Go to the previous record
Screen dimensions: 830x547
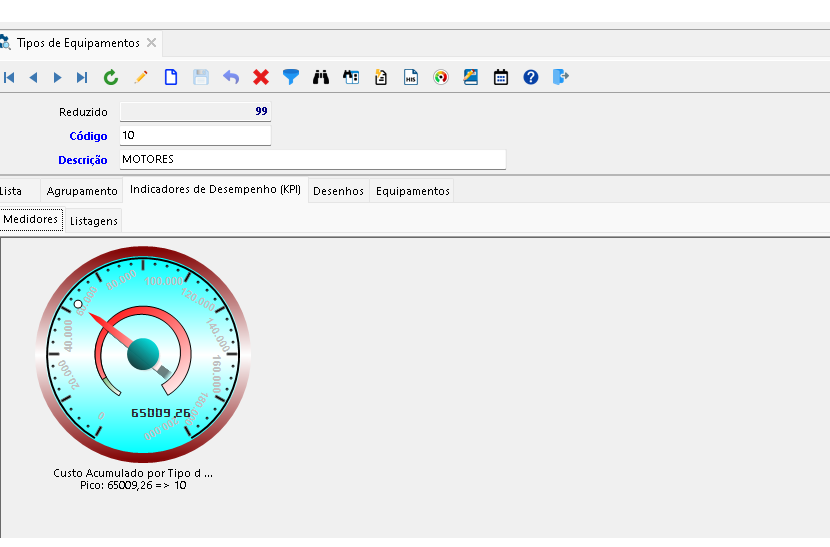click(33, 77)
